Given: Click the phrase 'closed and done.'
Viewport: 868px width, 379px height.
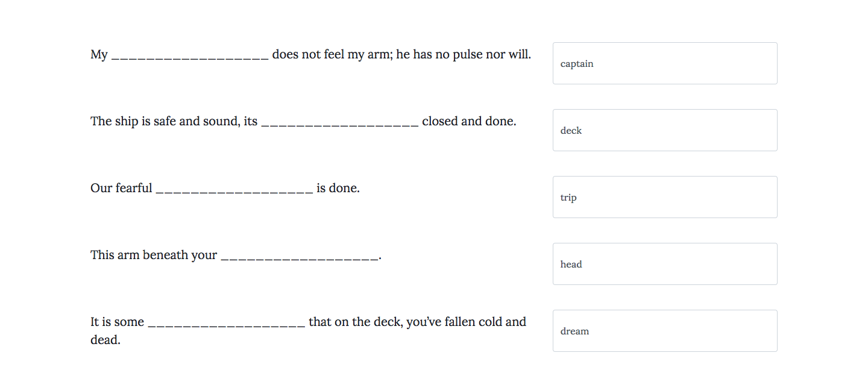Looking at the screenshot, I should (469, 121).
